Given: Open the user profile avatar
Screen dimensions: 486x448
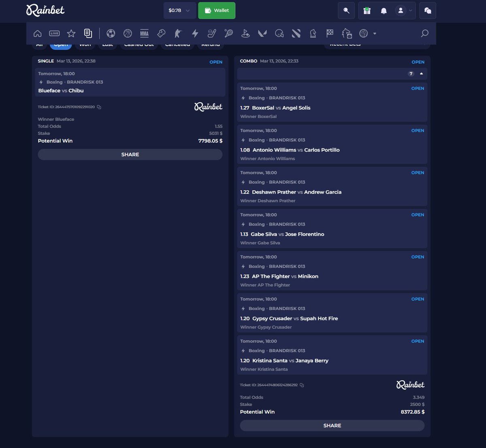Looking at the screenshot, I should [401, 11].
